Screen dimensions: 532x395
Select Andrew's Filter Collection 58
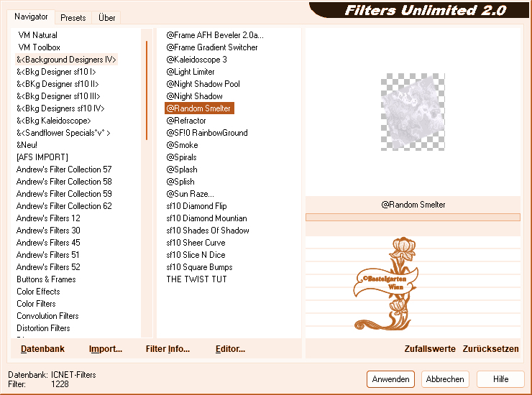pyautogui.click(x=64, y=182)
